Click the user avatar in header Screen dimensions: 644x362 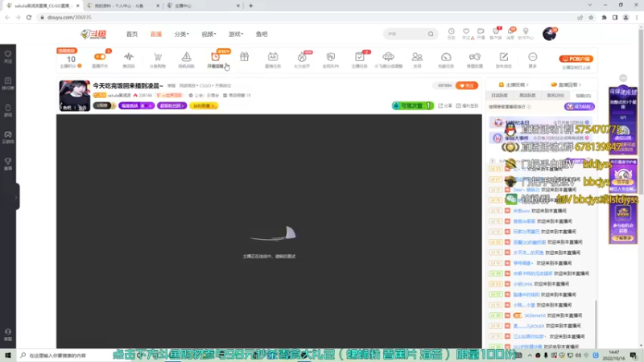pyautogui.click(x=549, y=34)
